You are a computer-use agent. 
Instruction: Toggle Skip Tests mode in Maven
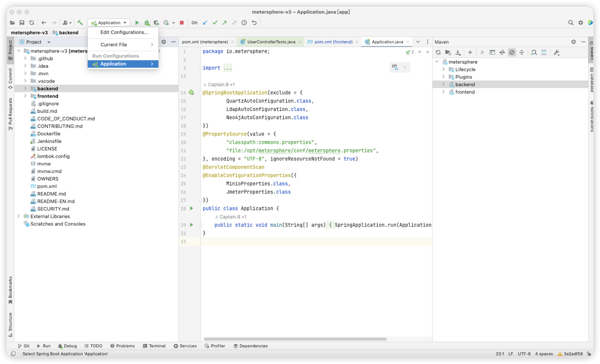click(x=512, y=52)
